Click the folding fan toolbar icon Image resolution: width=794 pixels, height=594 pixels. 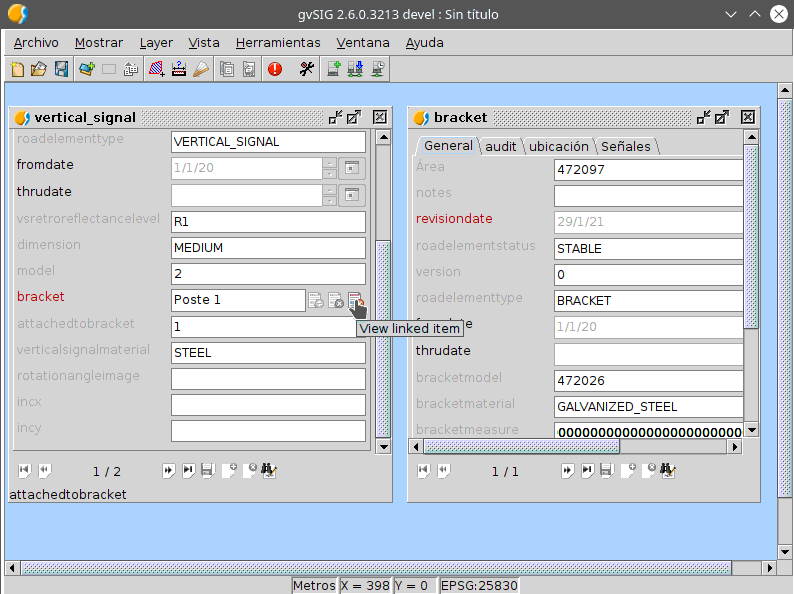point(201,69)
